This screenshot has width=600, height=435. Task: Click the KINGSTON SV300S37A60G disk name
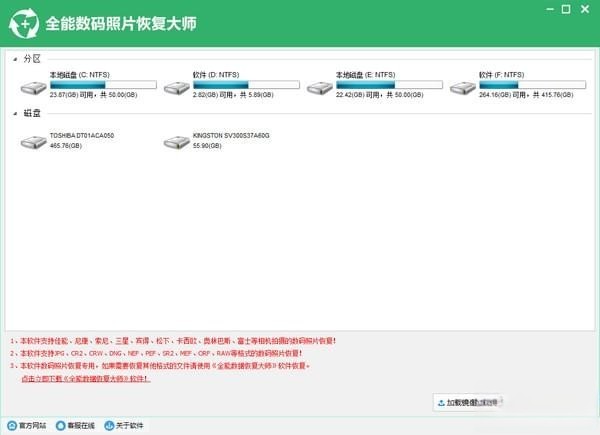[x=231, y=135]
